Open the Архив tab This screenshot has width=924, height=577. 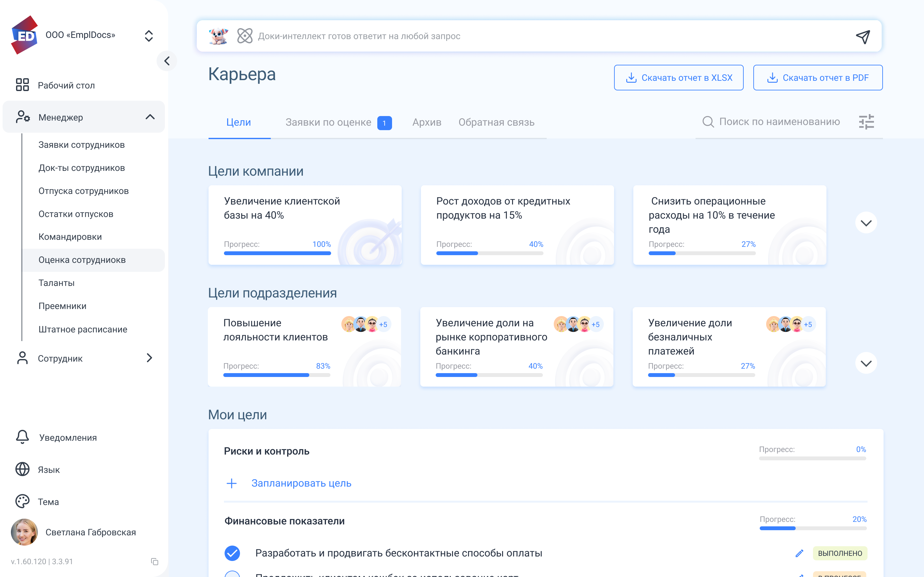pyautogui.click(x=426, y=122)
